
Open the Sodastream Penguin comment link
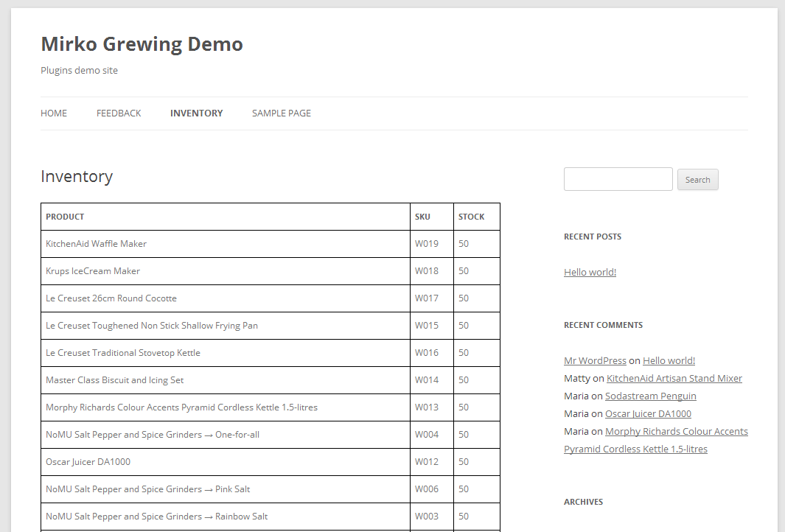click(650, 396)
